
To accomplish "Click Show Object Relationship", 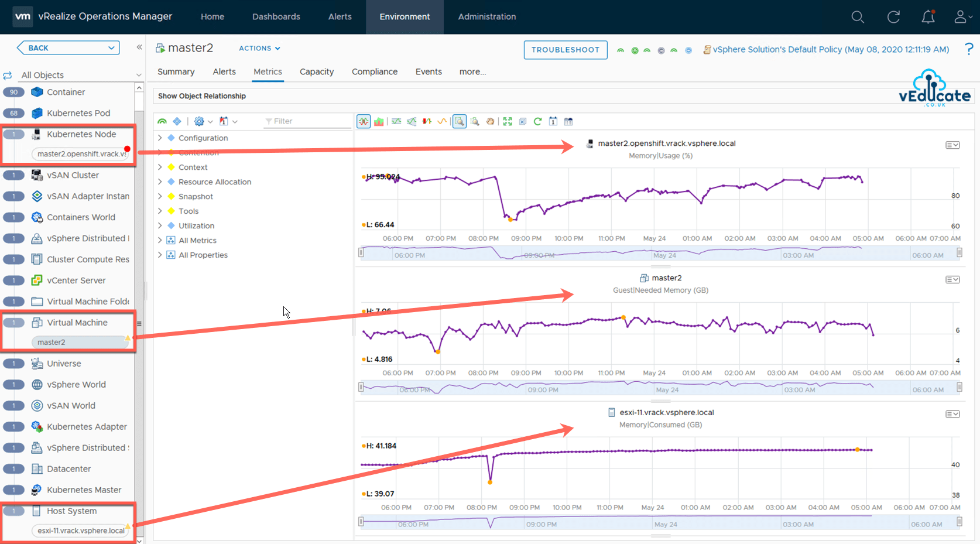I will [202, 96].
